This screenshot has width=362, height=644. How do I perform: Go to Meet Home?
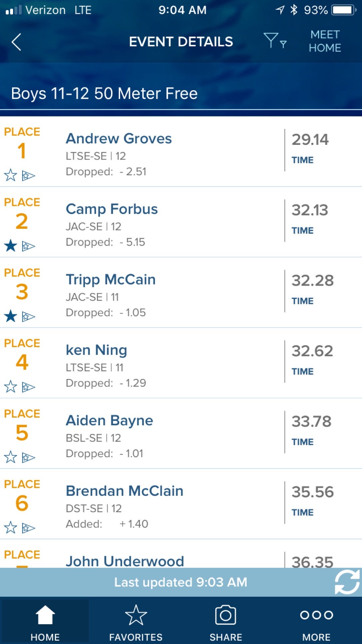click(325, 41)
